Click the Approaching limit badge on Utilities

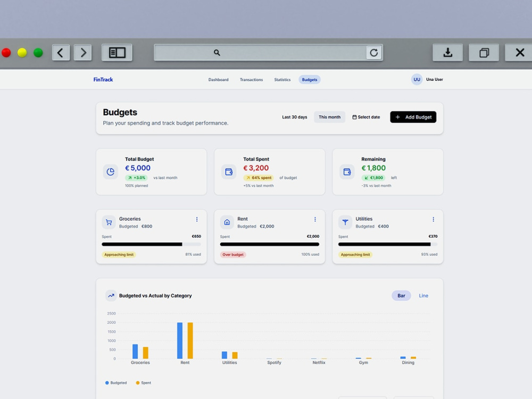click(x=355, y=254)
